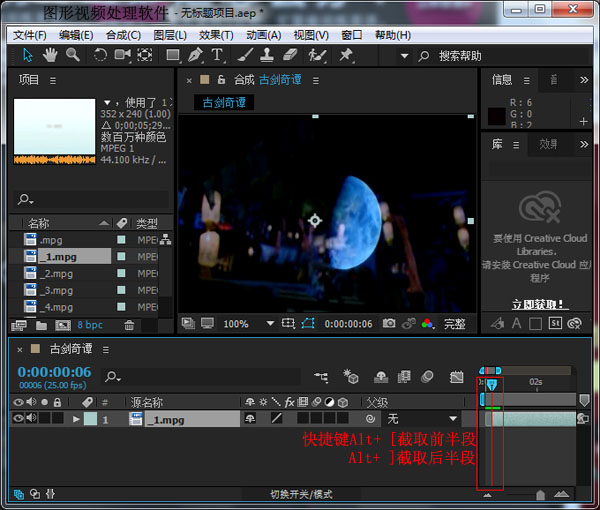The height and width of the screenshot is (510, 600).
Task: Select the Rotation tool
Action: pyautogui.click(x=100, y=55)
